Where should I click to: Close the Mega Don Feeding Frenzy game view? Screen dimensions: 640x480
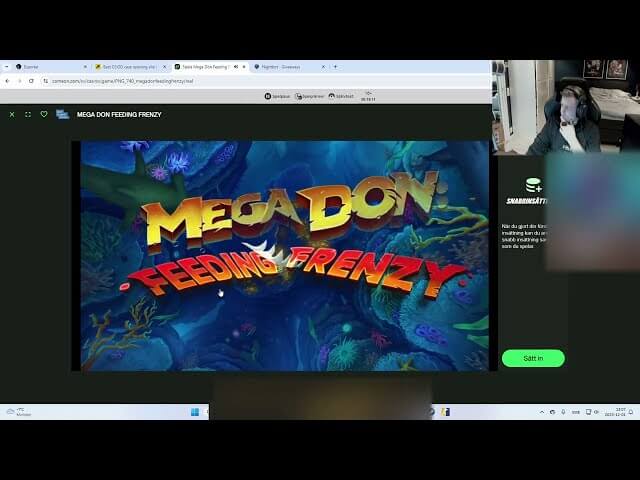[x=12, y=115]
